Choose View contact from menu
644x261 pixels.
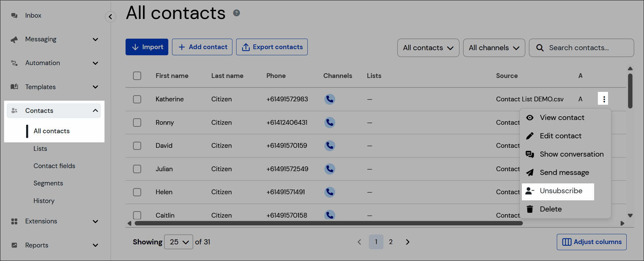point(566,118)
